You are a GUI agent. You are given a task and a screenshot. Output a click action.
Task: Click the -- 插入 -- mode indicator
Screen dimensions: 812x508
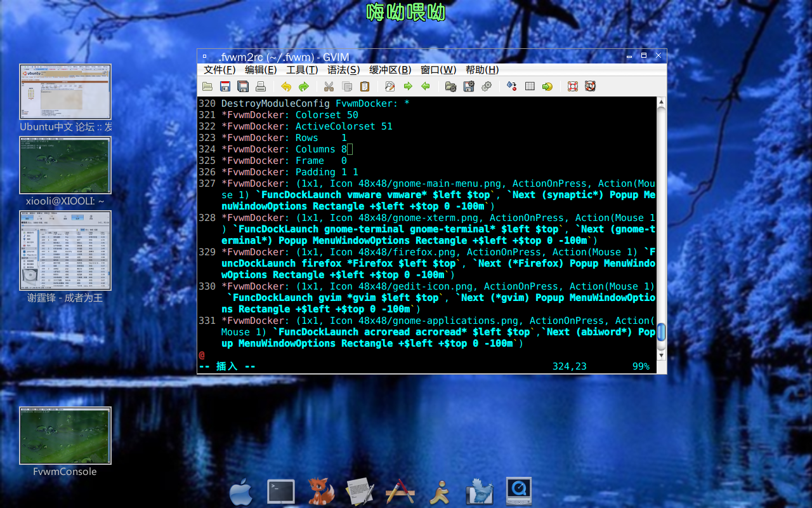click(227, 366)
